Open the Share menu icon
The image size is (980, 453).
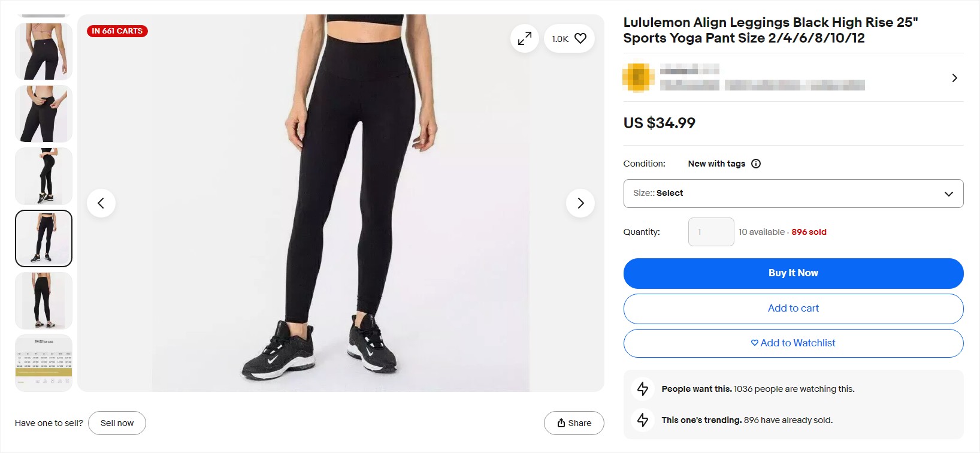click(x=562, y=422)
